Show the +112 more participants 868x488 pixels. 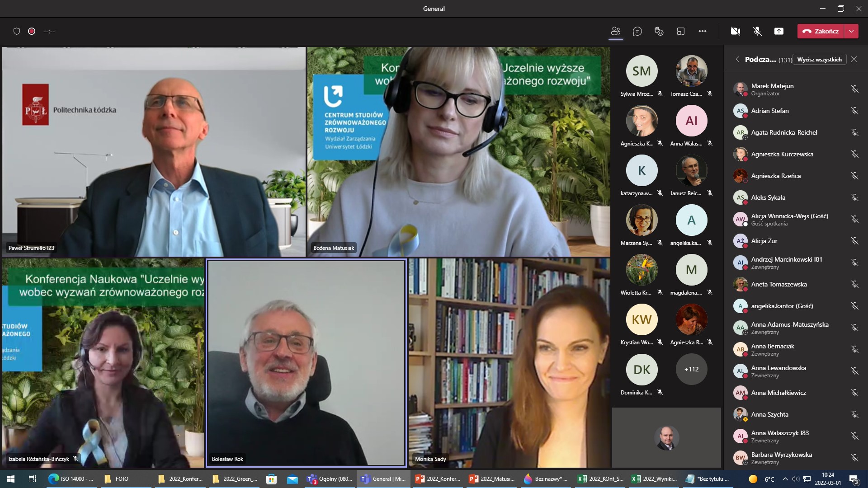pos(691,369)
